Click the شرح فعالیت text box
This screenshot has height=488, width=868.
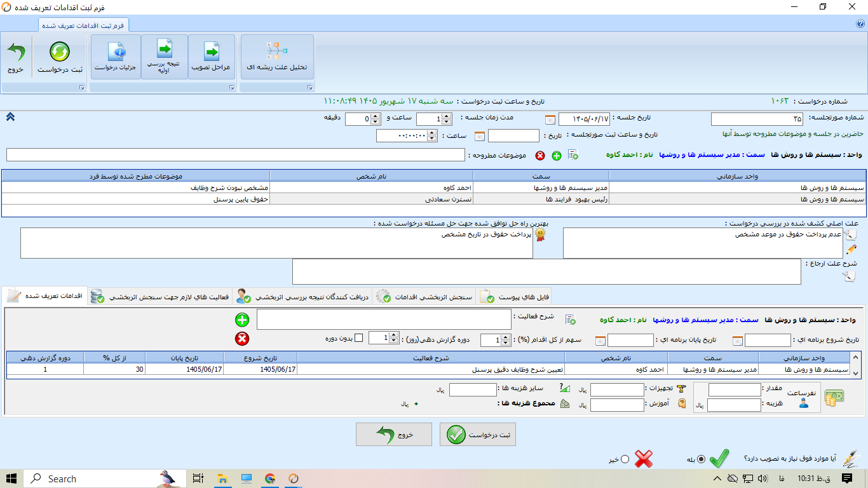(384, 320)
